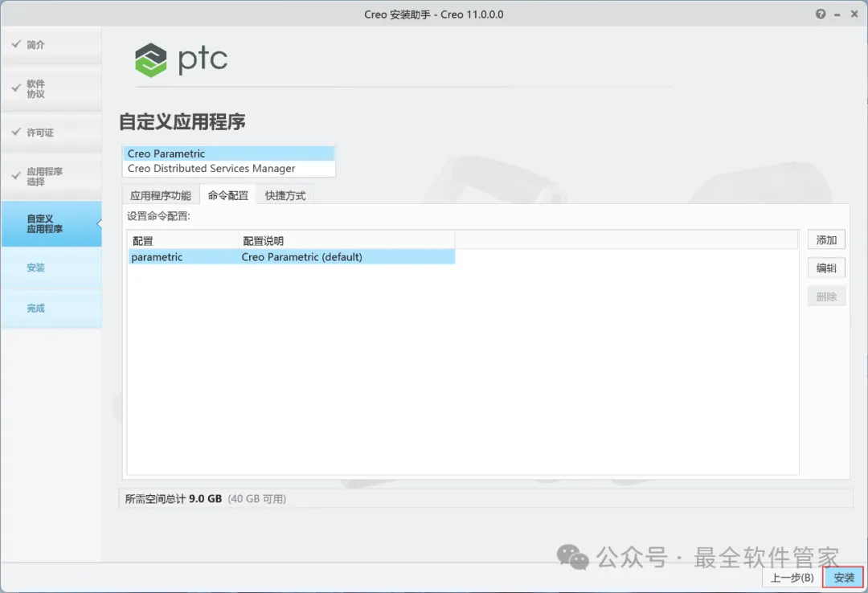Go to the 应用程序选择 step
868x593 pixels.
point(51,177)
